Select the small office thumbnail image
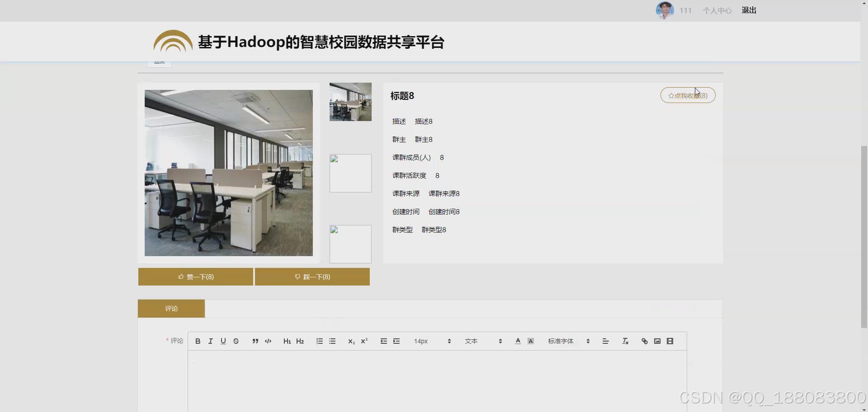This screenshot has width=868, height=412. [x=350, y=102]
